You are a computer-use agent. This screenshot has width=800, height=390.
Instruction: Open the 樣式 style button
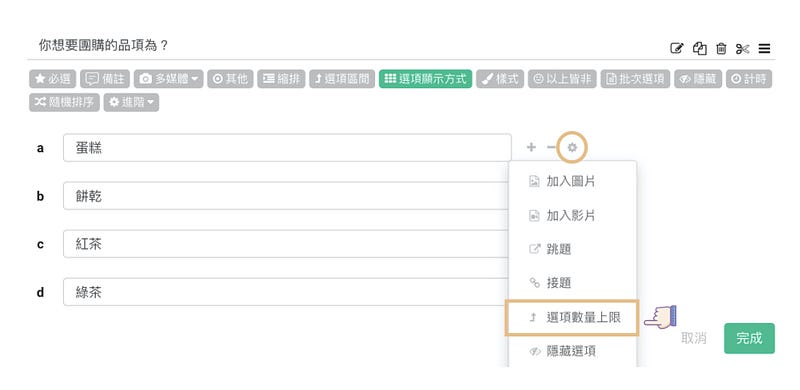(x=500, y=79)
